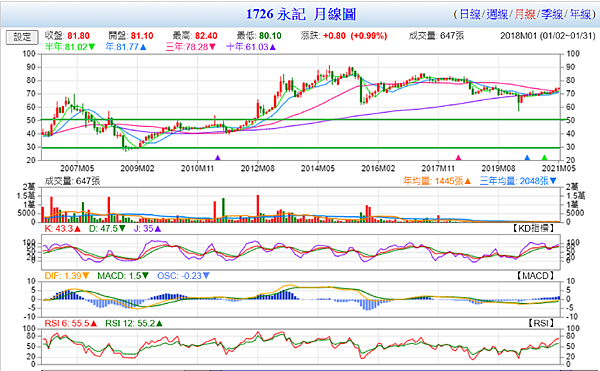Click the chart title 1726 永記 月線圖

click(x=301, y=15)
